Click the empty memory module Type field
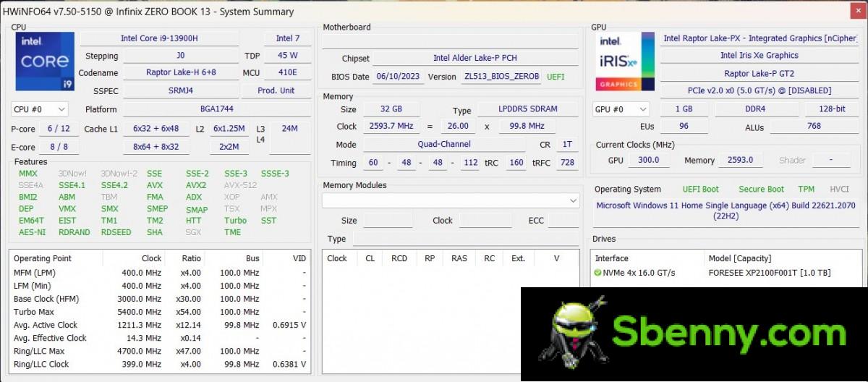The height and width of the screenshot is (382, 868). click(x=466, y=239)
